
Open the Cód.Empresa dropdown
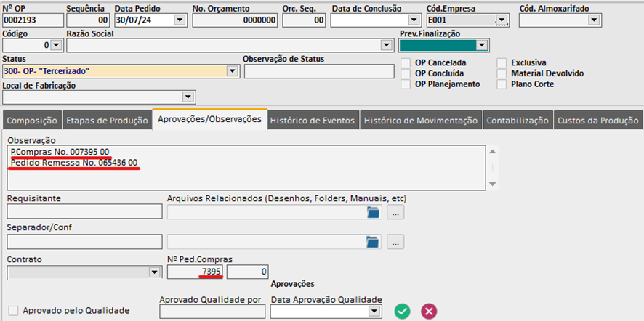[x=502, y=20]
